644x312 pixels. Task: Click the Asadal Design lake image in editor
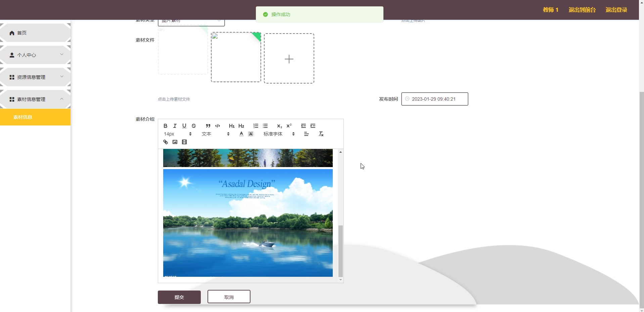coord(248,223)
